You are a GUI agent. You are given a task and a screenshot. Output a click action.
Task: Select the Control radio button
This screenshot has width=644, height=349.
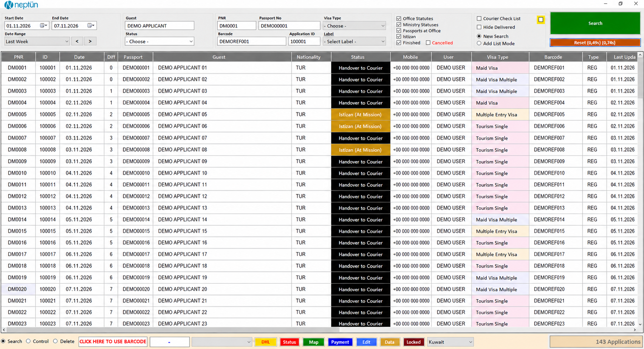(x=28, y=341)
